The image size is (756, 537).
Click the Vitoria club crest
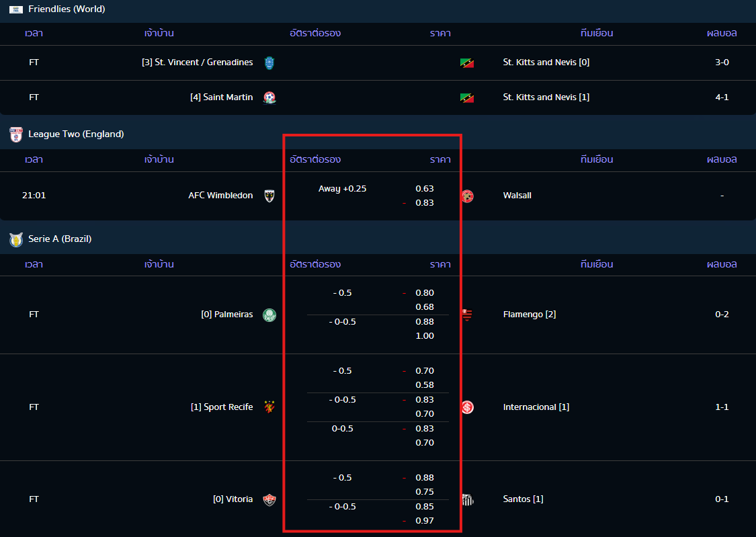click(x=269, y=500)
